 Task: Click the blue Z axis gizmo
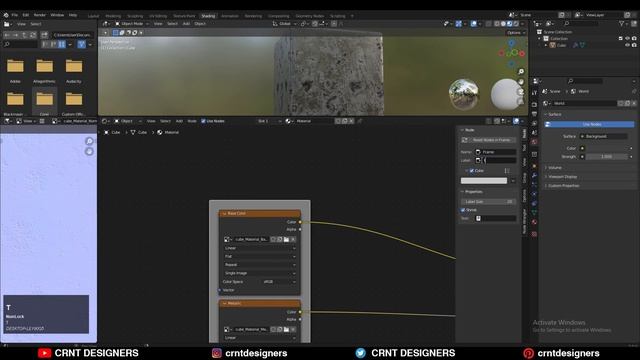coord(511,43)
